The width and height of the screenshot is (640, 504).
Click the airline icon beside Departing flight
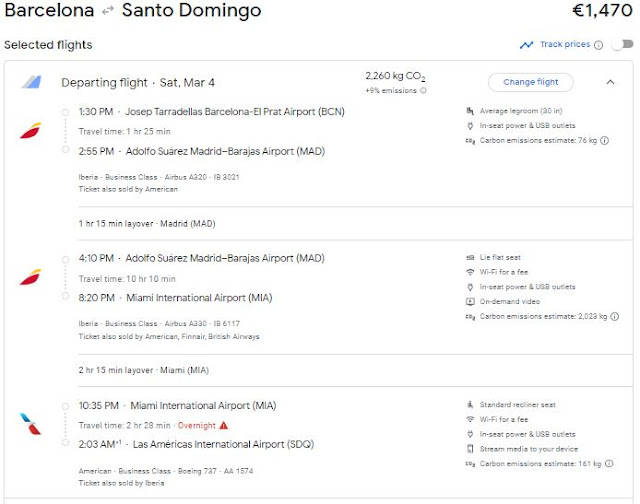(x=31, y=82)
